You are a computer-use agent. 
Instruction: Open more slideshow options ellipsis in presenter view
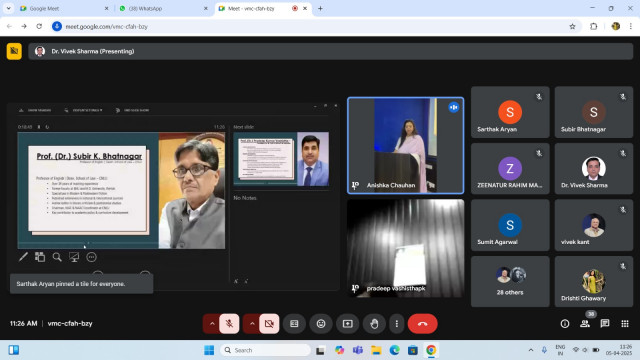click(x=91, y=257)
